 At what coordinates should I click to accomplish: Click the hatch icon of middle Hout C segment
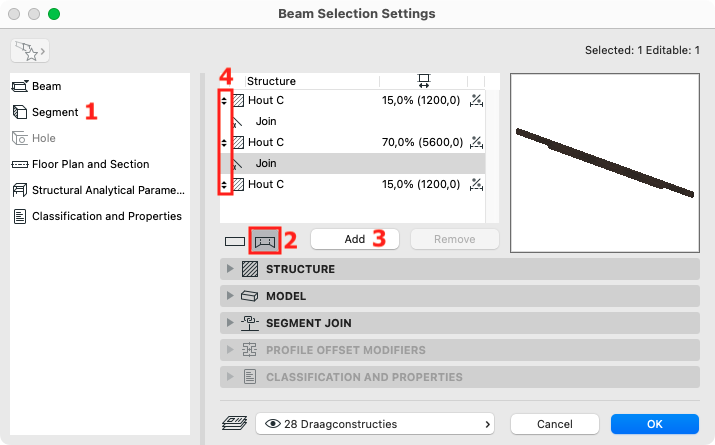tap(238, 142)
